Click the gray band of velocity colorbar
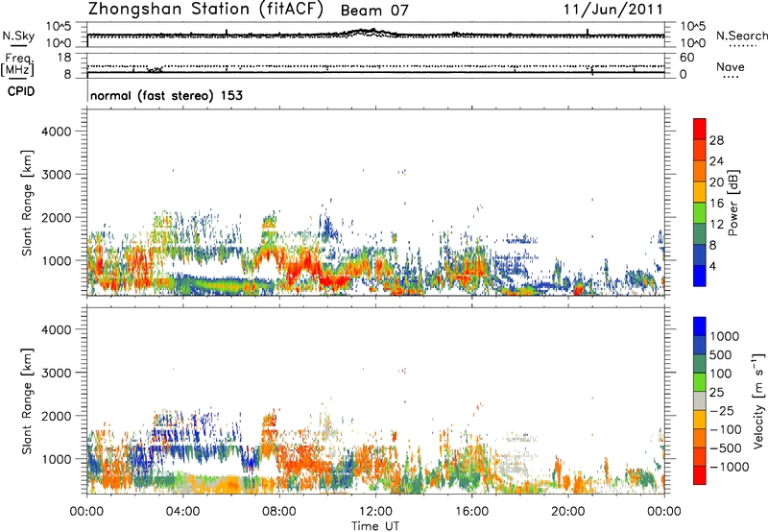This screenshot has width=768, height=532. pyautogui.click(x=700, y=401)
